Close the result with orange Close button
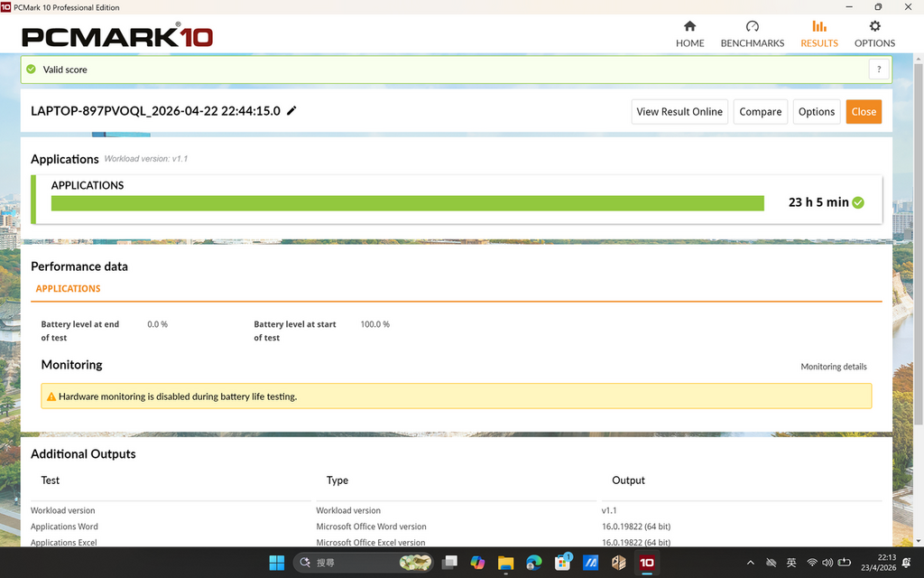The image size is (924, 578). [x=864, y=111]
